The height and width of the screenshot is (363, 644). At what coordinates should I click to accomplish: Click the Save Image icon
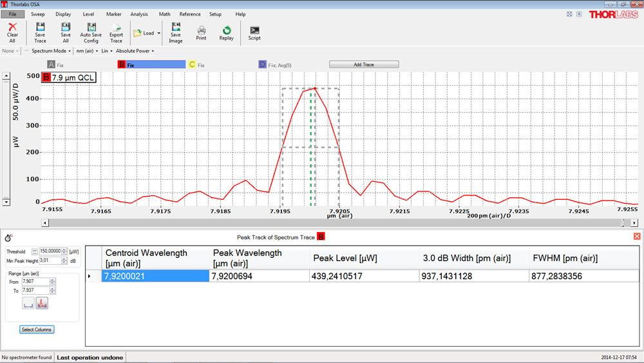click(176, 27)
